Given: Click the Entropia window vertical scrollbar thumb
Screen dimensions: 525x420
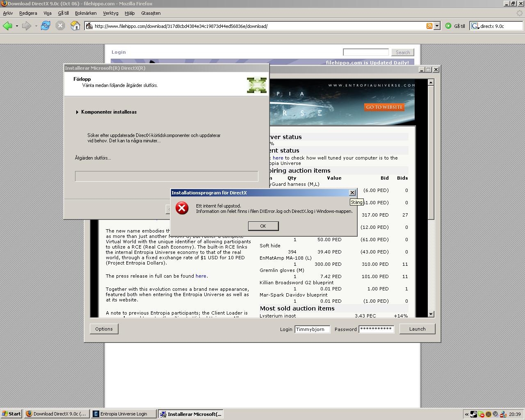Looking at the screenshot, I should point(431,153).
